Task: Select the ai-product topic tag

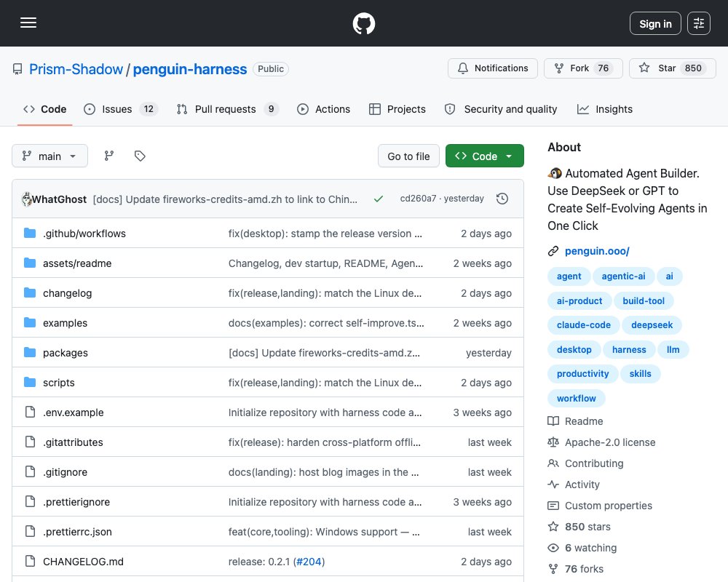Action: (579, 300)
